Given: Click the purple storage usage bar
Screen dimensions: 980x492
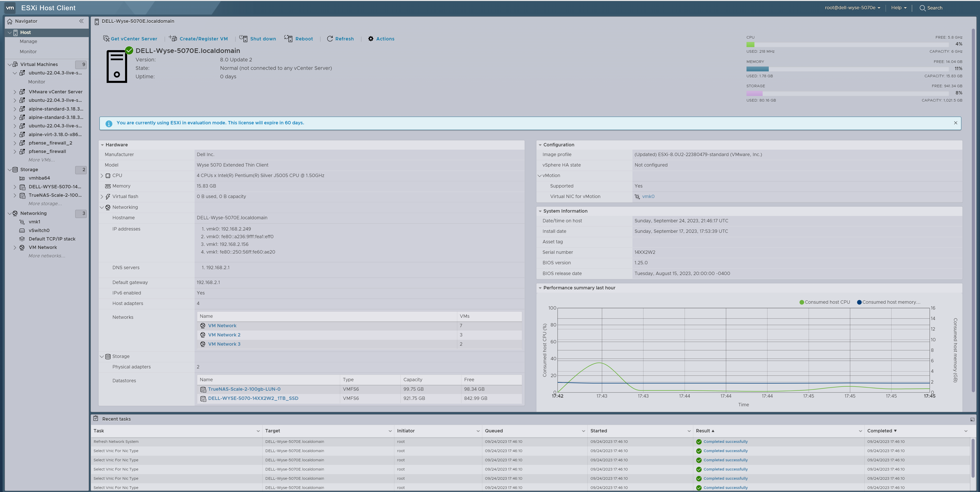Looking at the screenshot, I should click(754, 93).
